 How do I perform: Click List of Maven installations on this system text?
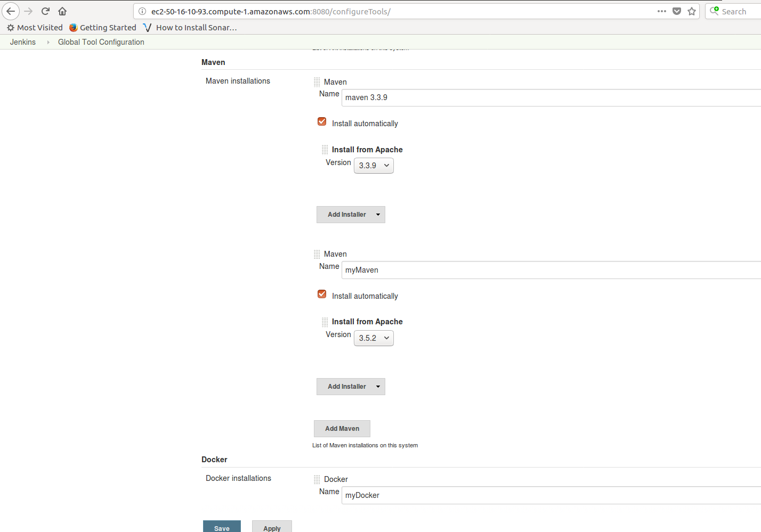click(x=365, y=445)
